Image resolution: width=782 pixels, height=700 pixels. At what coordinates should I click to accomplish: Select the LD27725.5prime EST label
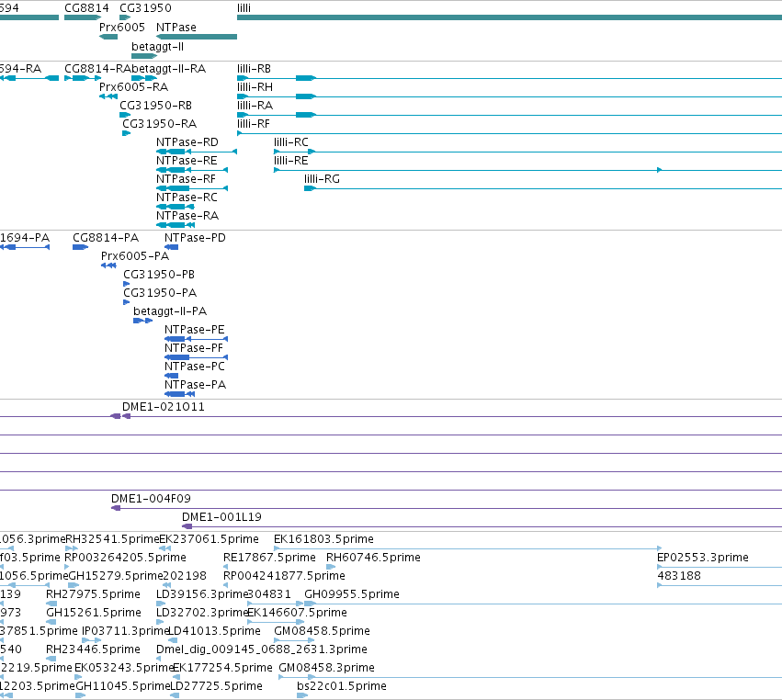click(217, 686)
